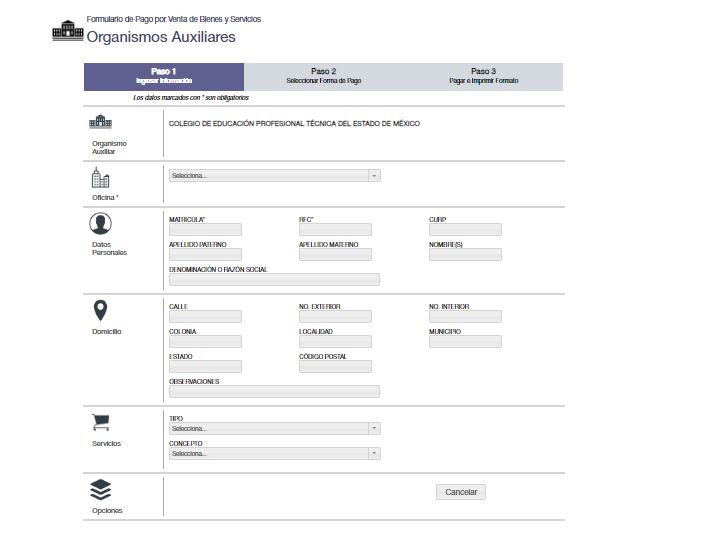
Task: Open the TIPO Selecciona dropdown
Action: (x=274, y=428)
